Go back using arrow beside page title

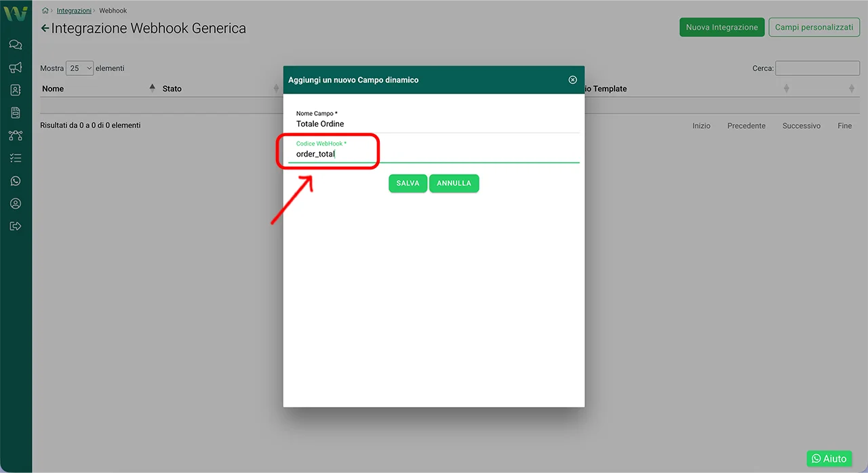[x=45, y=28]
